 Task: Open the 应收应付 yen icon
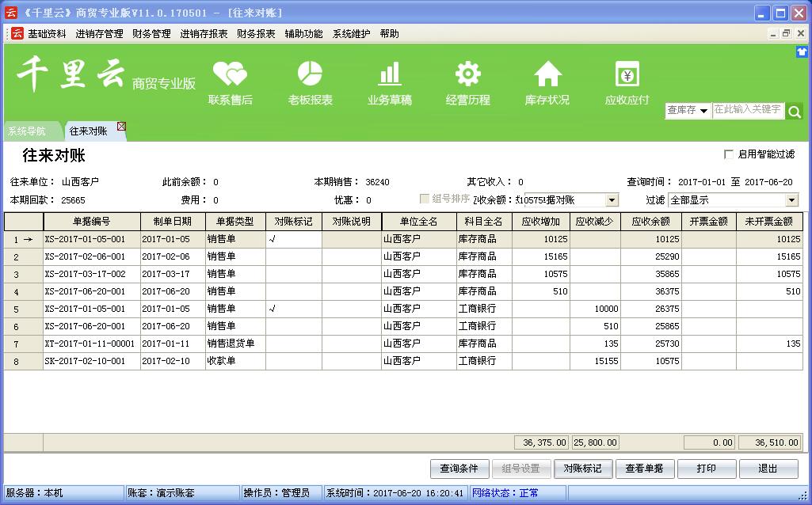(x=627, y=75)
